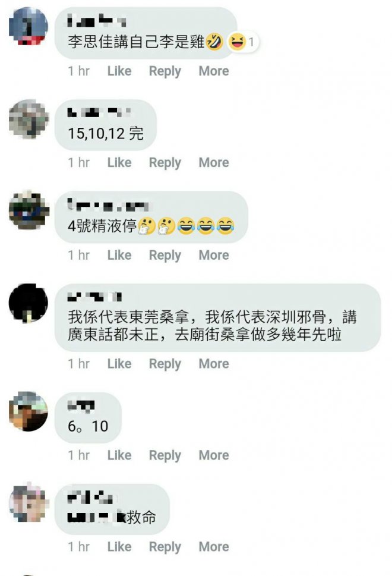The width and height of the screenshot is (392, 576).
Task: Reply to the comment '15,10,12 完'
Action: (165, 163)
